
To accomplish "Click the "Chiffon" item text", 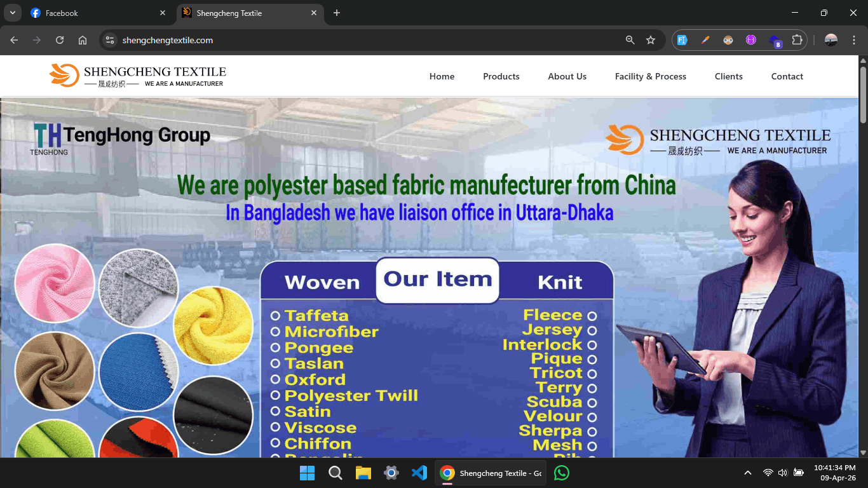I will [x=318, y=444].
